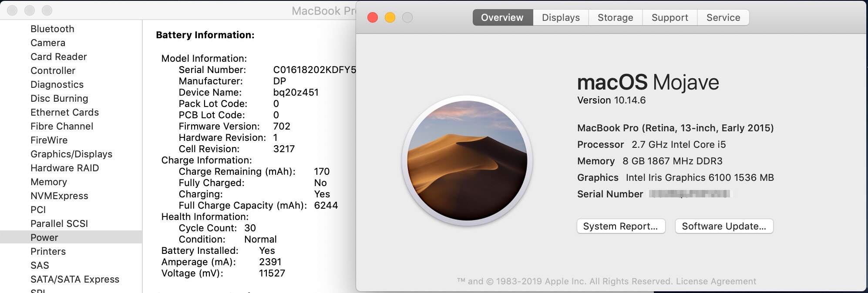The height and width of the screenshot is (293, 868).
Task: Click the Voltage value 11527
Action: (x=272, y=273)
